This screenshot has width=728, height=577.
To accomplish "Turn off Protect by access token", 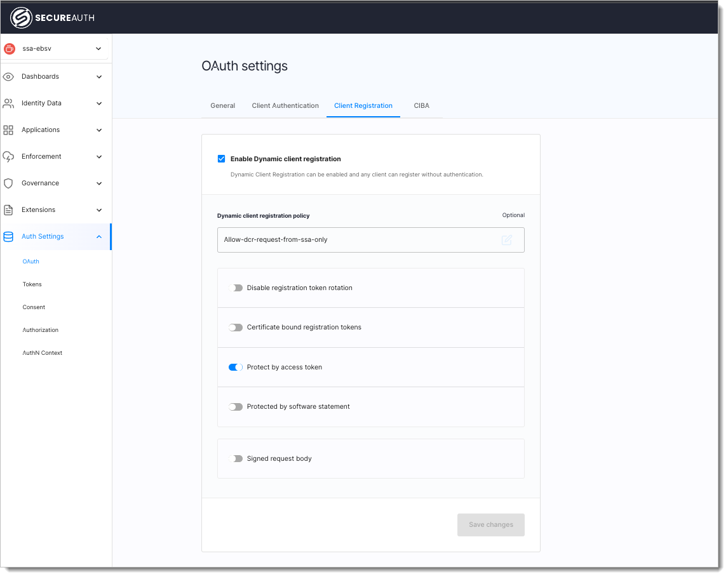I will (x=236, y=368).
